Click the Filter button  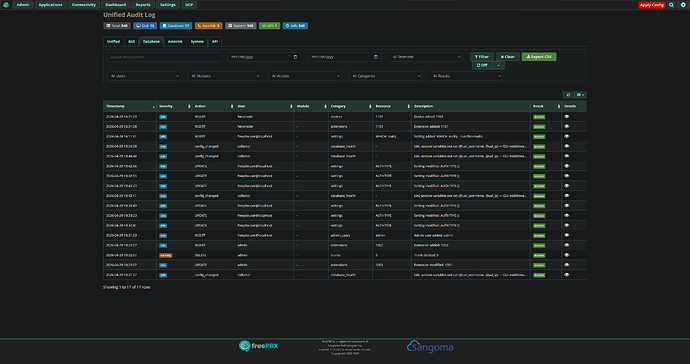482,57
